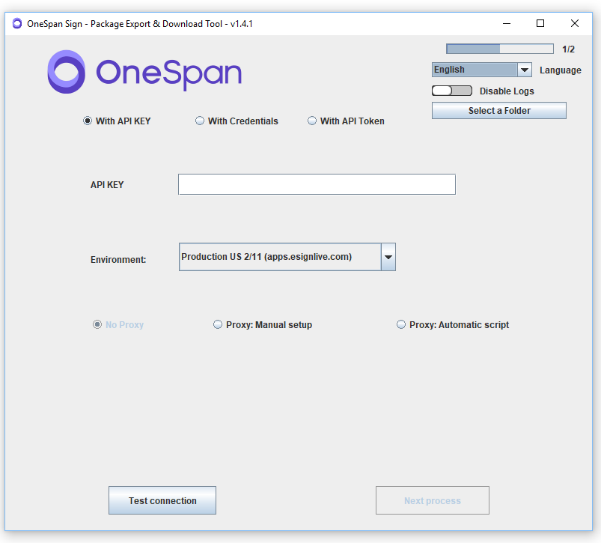601x543 pixels.
Task: Click the Select a Folder button
Action: [499, 111]
